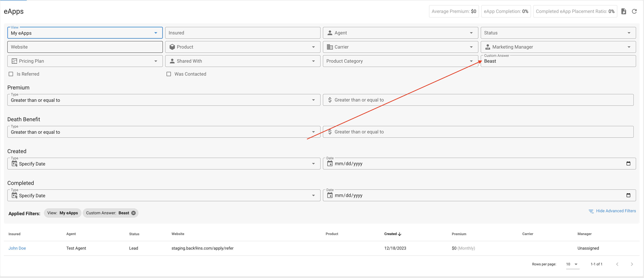Click the refresh icon at top right
Image resolution: width=644 pixels, height=278 pixels.
[x=634, y=11]
